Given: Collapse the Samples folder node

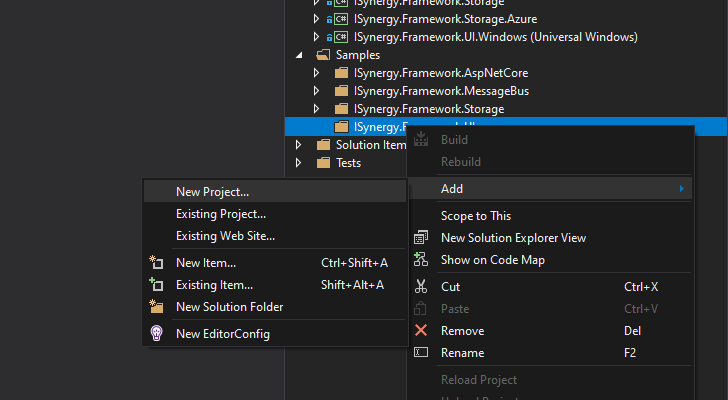Looking at the screenshot, I should [299, 55].
